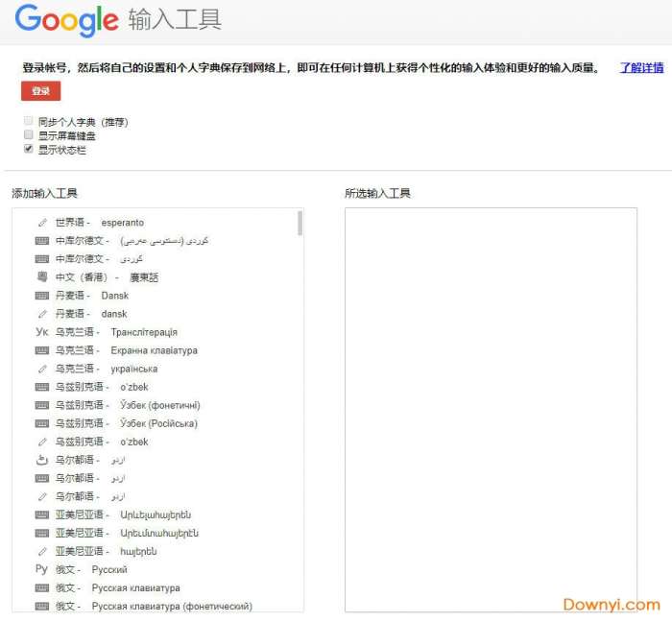Click keyboard icon beside 丹麦语 Dansk
This screenshot has height=622, width=672.
[41, 296]
